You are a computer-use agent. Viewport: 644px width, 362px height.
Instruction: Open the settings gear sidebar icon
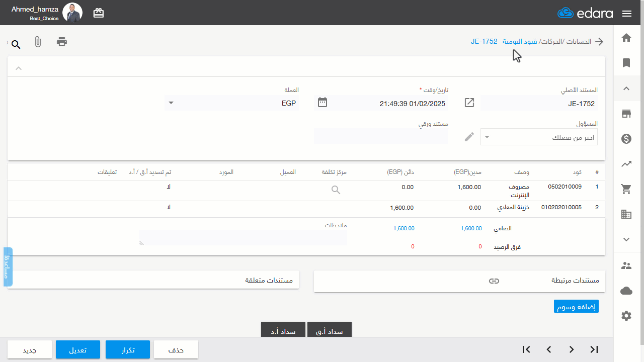click(626, 316)
